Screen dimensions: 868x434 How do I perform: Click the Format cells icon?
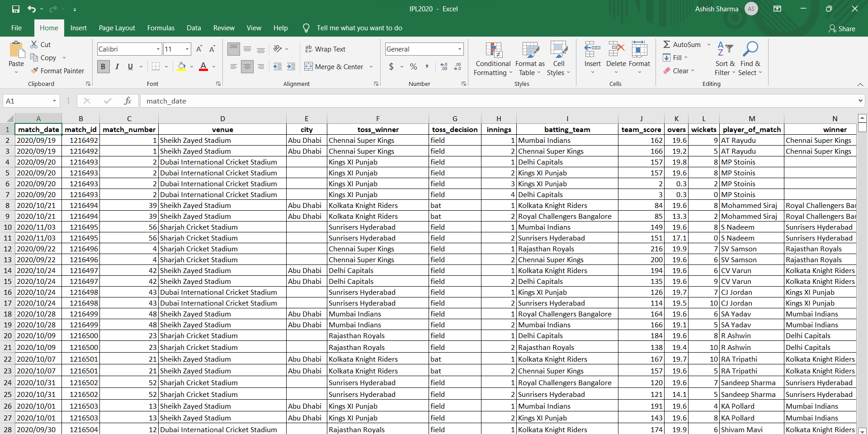[639, 49]
